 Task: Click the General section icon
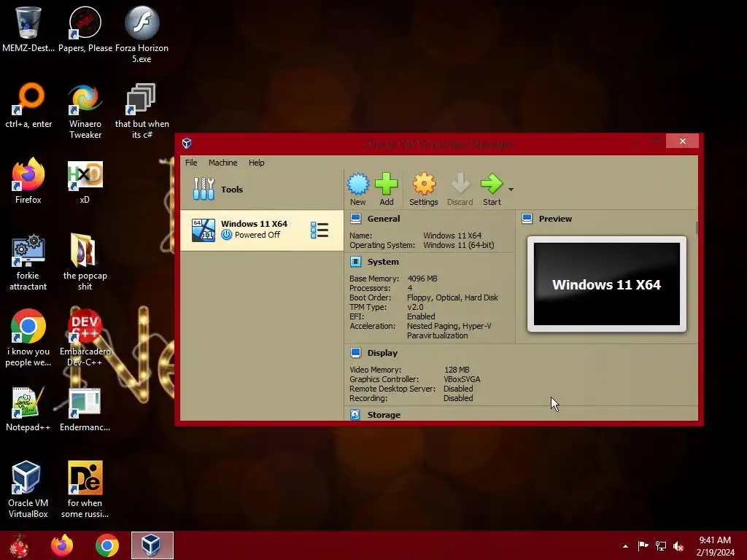tap(355, 219)
